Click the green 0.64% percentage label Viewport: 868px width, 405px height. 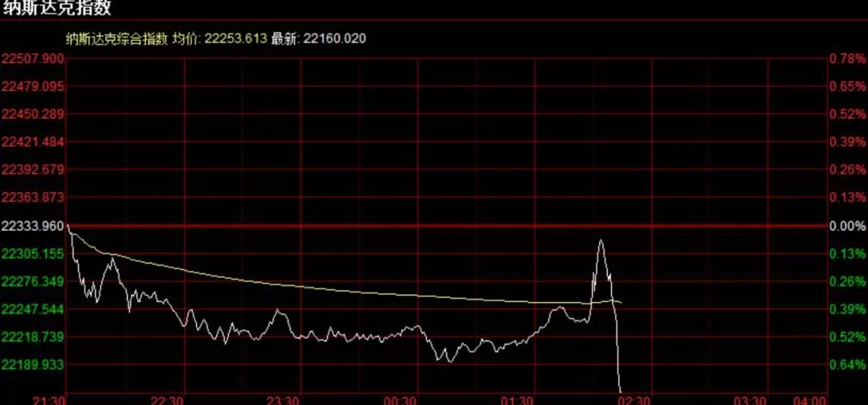coord(847,364)
